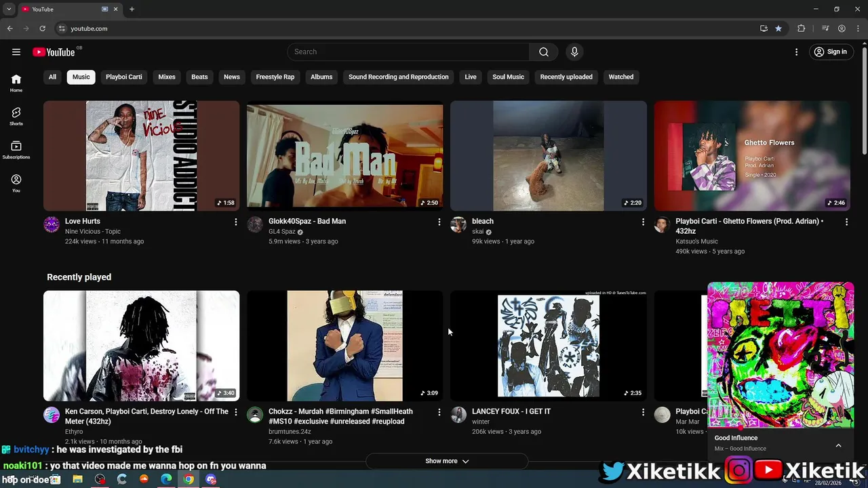
Task: Open Shorts from the sidebar
Action: tap(16, 117)
